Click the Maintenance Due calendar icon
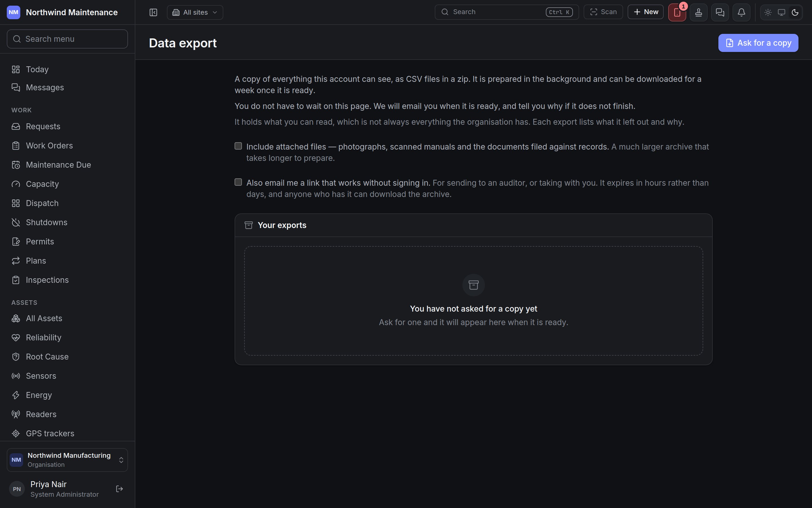 tap(16, 165)
